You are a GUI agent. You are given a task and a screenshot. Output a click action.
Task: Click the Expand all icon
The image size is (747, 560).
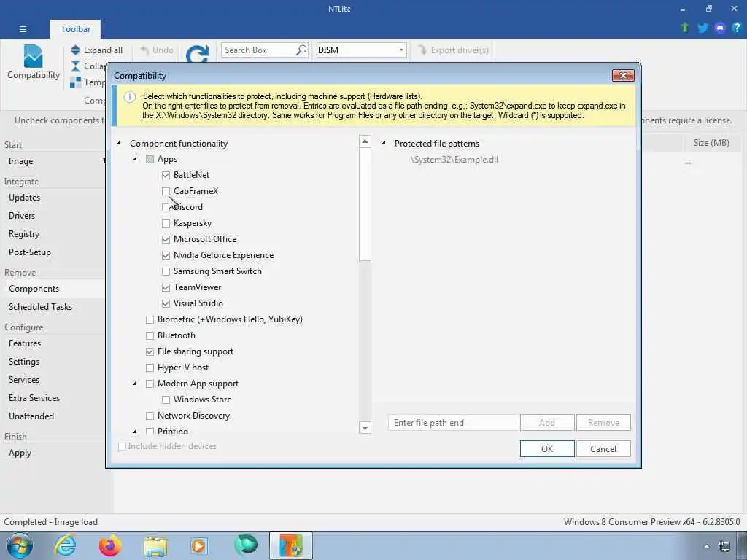75,50
